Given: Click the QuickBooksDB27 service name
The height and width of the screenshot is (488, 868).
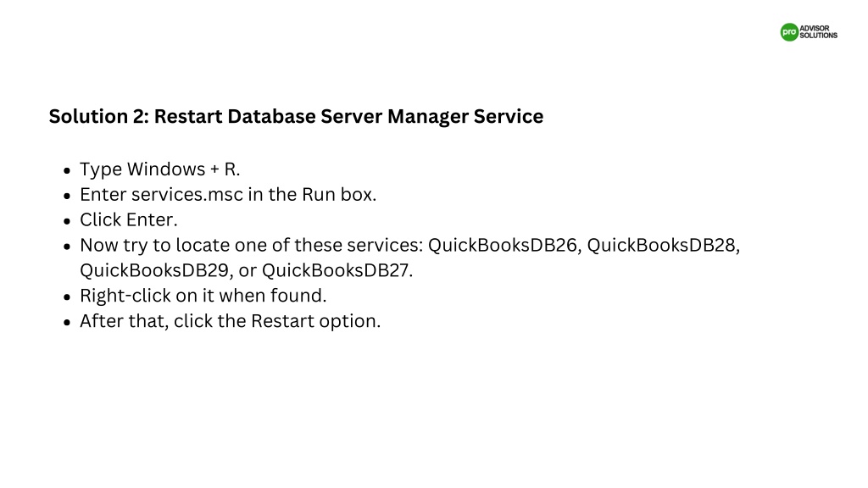Looking at the screenshot, I should click(336, 270).
